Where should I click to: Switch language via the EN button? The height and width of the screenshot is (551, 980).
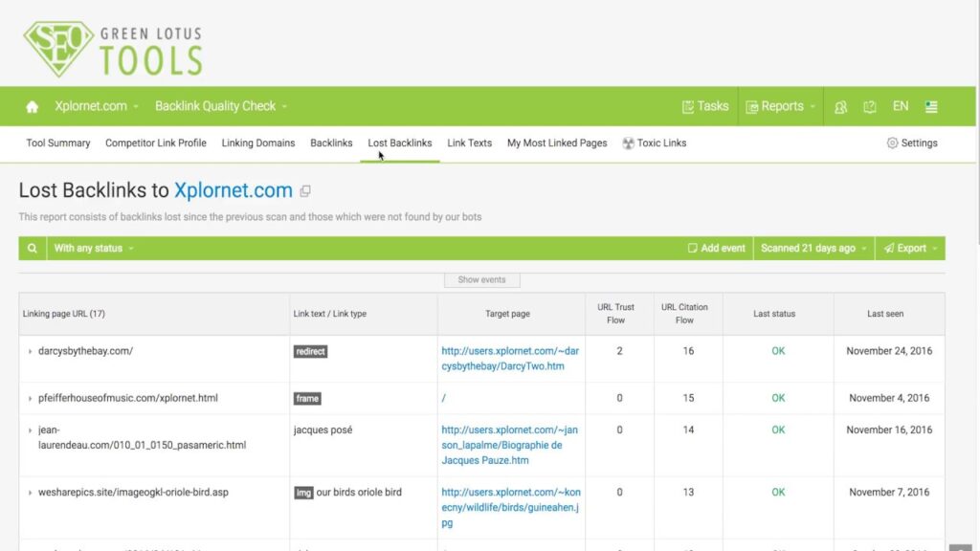(x=901, y=106)
